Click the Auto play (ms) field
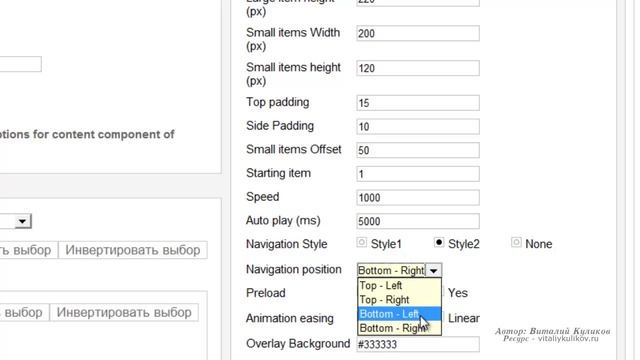Screen dimensions: 640x360 click(418, 221)
